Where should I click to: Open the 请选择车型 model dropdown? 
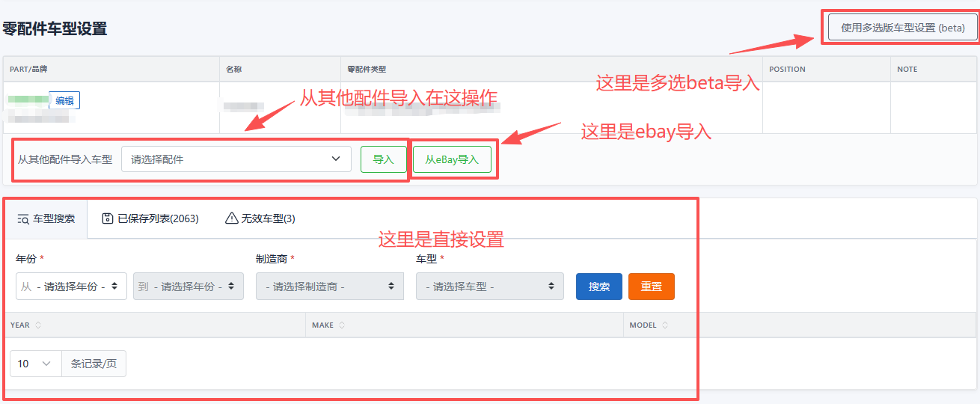coord(489,287)
